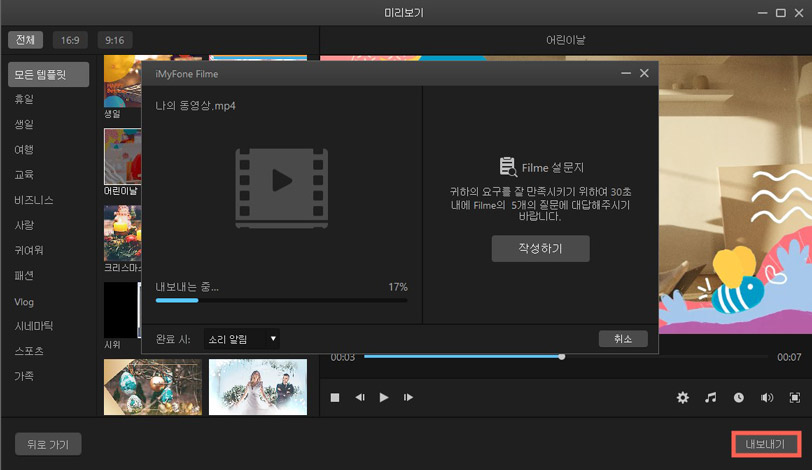The height and width of the screenshot is (470, 812).
Task: Open the 여행 template category
Action: [24, 150]
